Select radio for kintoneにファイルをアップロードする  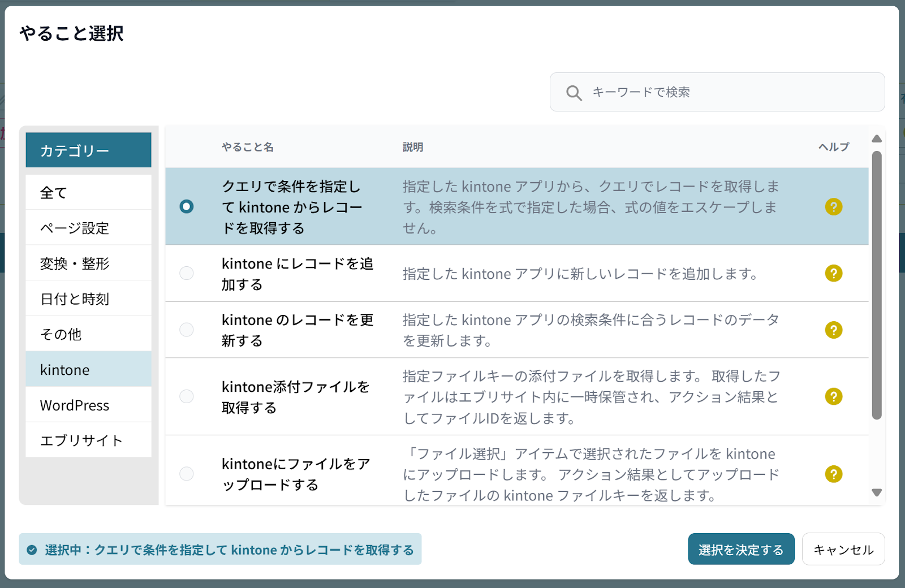[187, 474]
